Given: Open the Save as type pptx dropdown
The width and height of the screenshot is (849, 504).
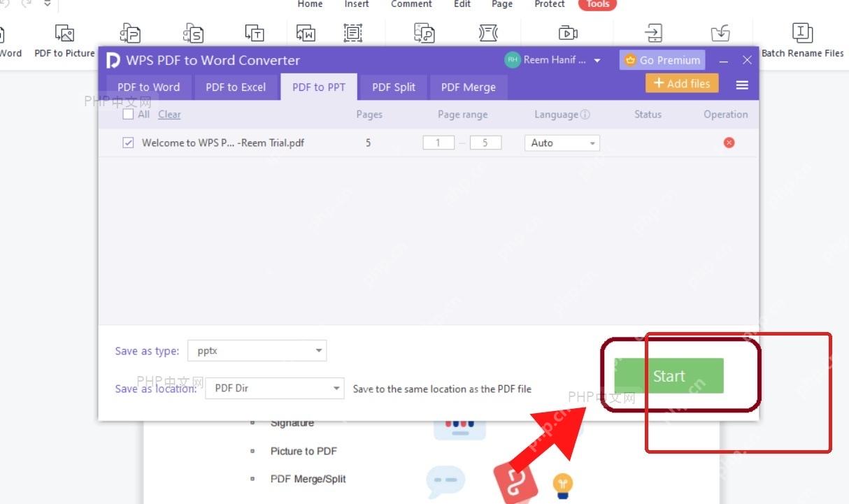Looking at the screenshot, I should coord(257,350).
